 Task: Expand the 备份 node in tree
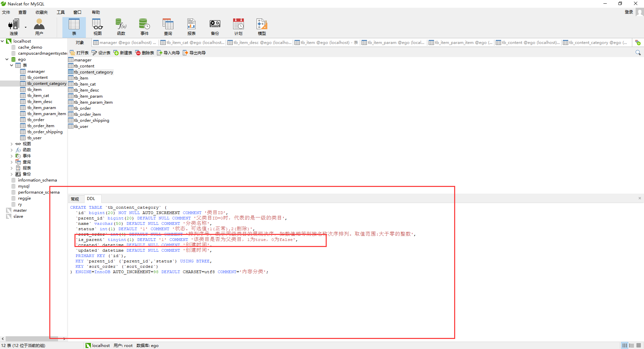coord(12,174)
